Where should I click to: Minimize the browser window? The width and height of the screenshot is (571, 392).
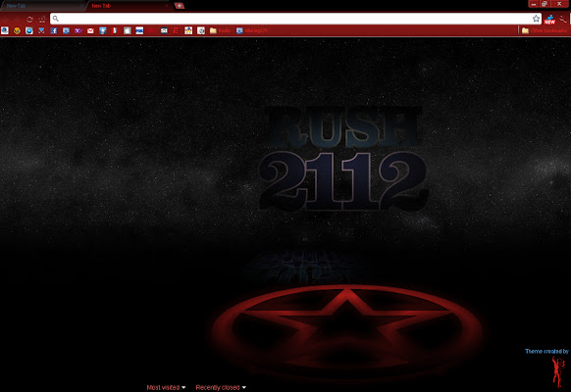point(534,4)
